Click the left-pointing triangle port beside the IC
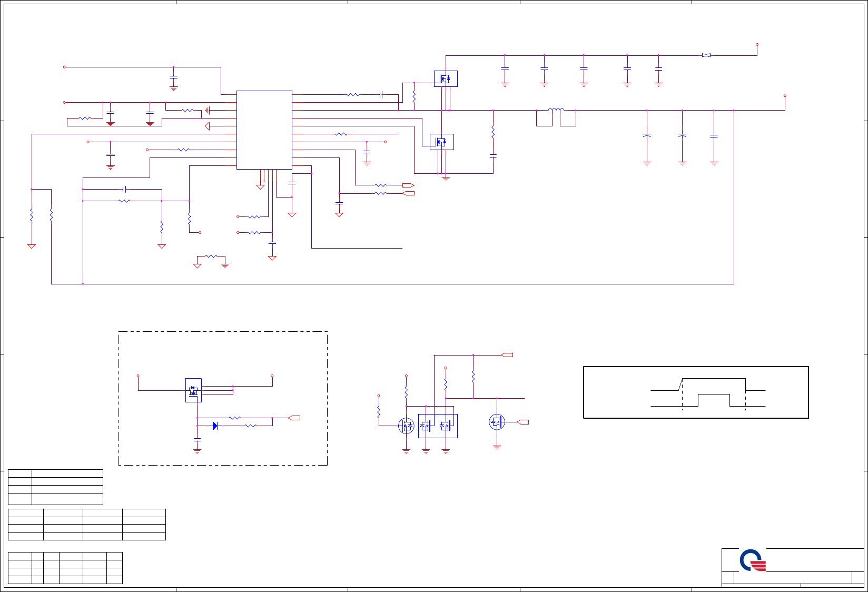Viewport: 868px width, 592px height. click(x=208, y=126)
